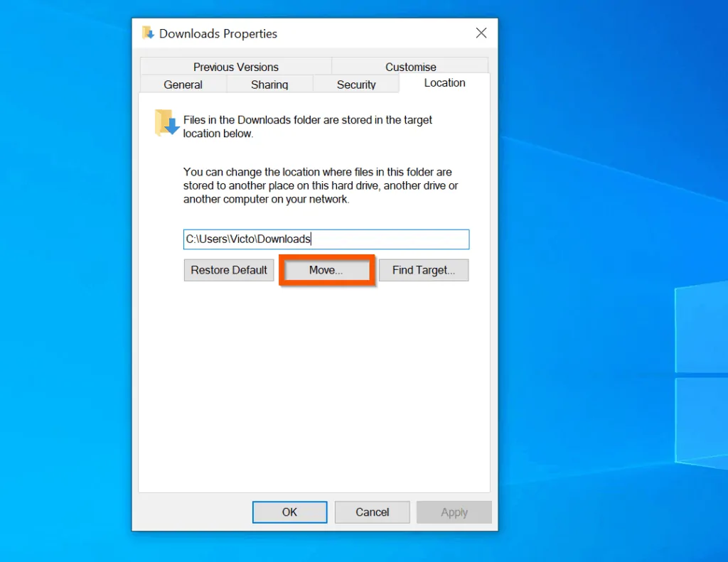The height and width of the screenshot is (562, 728).
Task: Close the Downloads Properties dialog
Action: pos(481,32)
